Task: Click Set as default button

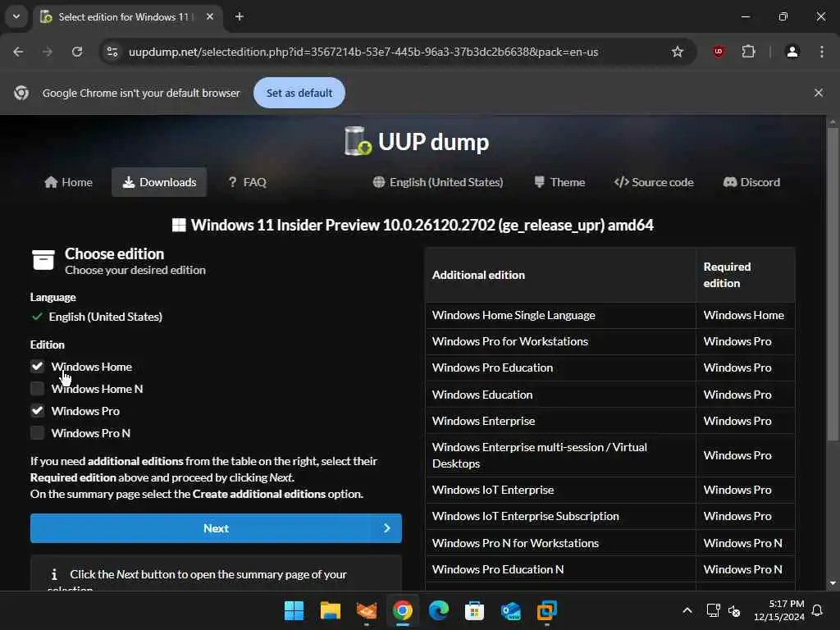Action: pos(299,93)
